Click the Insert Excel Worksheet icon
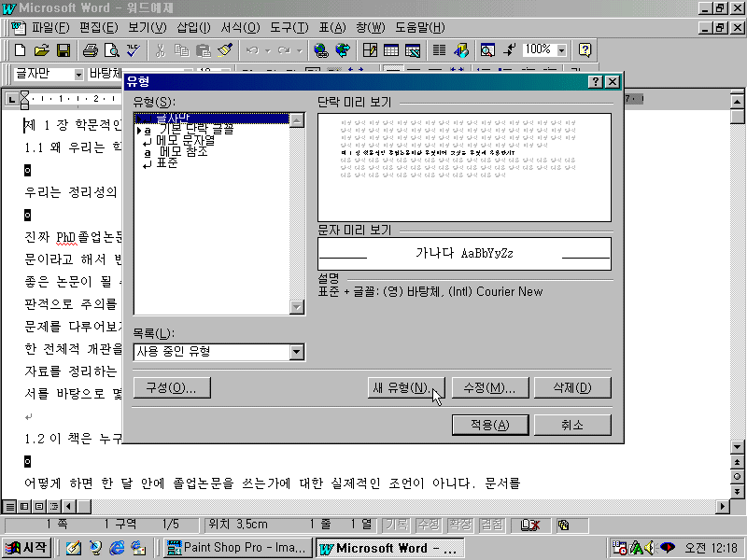This screenshot has height=560, width=747. tap(413, 50)
